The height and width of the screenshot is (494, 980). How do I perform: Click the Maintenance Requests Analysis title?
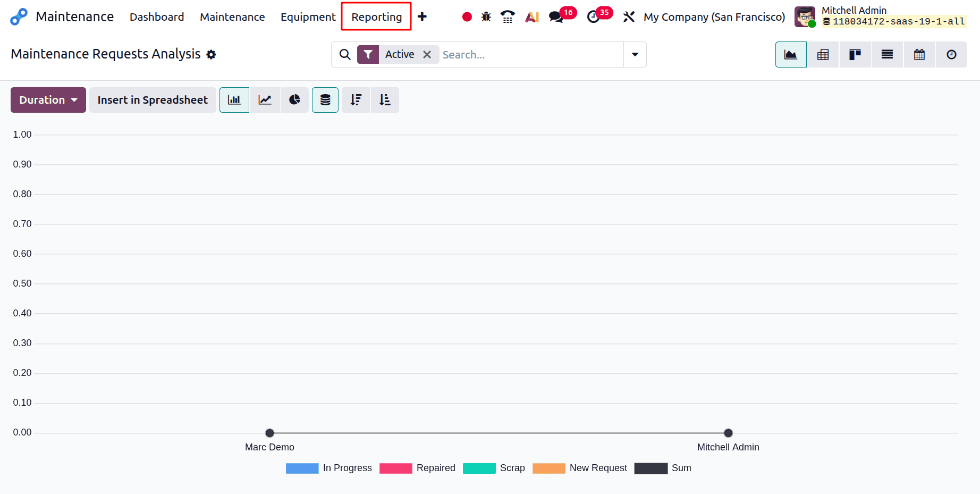click(106, 54)
